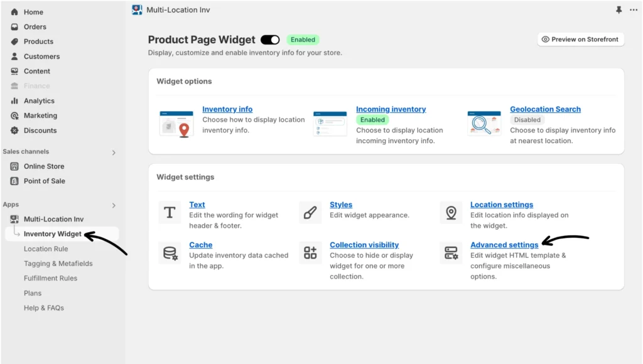
Task: Expand the Sales channels section
Action: click(x=114, y=152)
